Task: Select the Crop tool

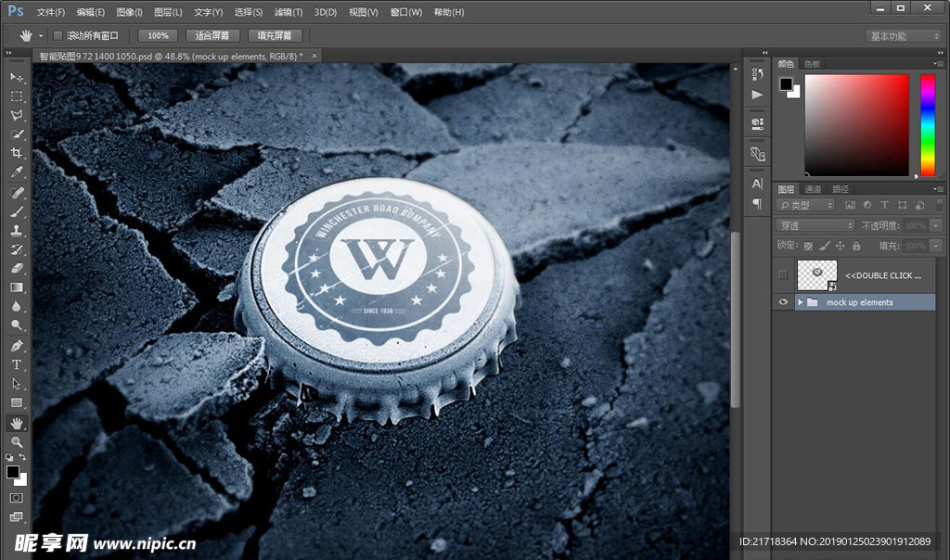Action: [17, 154]
